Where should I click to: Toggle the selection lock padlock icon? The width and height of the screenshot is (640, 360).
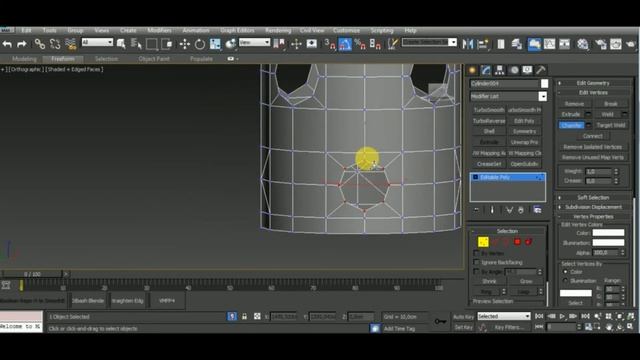(244, 317)
